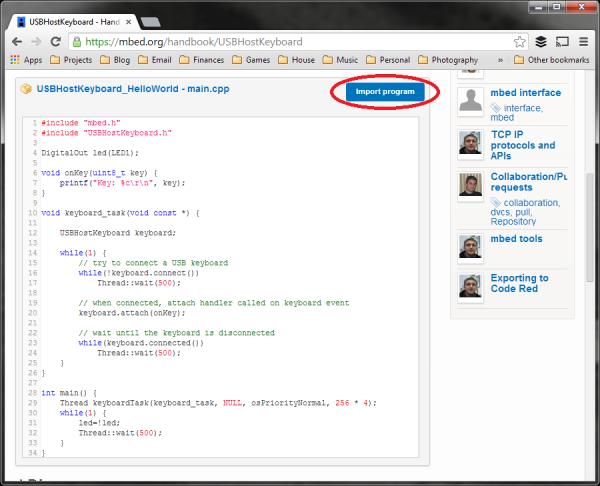Click code line 'led=!led;'
Viewport: 600px width, 486px height.
(99, 423)
